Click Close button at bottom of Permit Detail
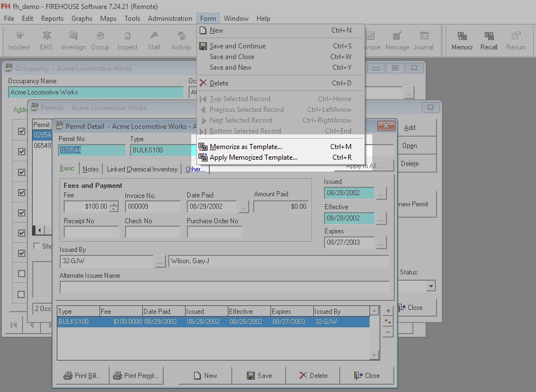 tap(367, 376)
